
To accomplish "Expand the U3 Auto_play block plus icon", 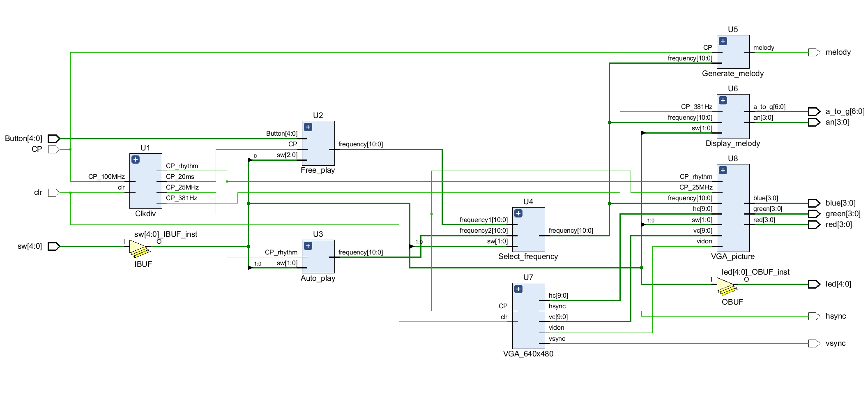I will pos(308,246).
